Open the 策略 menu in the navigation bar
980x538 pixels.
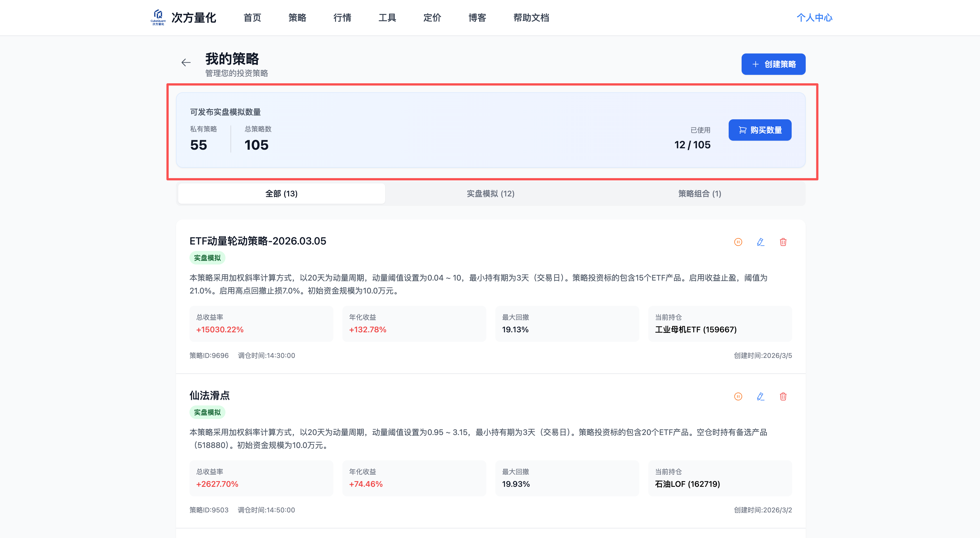pyautogui.click(x=297, y=17)
